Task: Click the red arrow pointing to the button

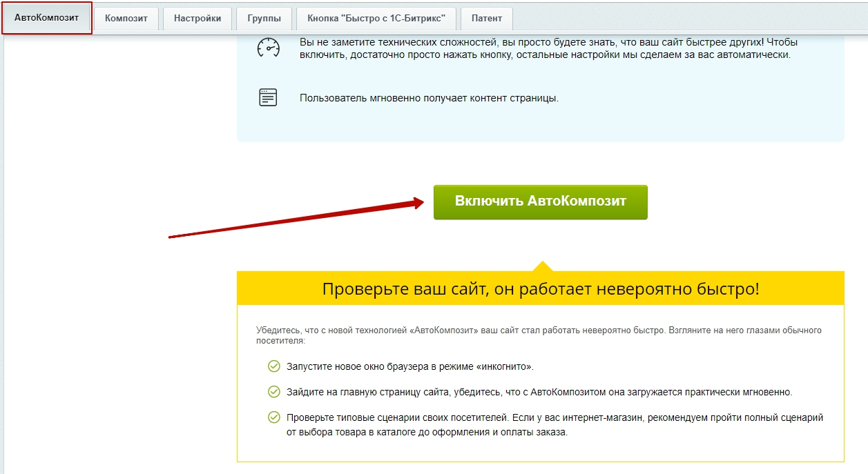Action: (297, 219)
